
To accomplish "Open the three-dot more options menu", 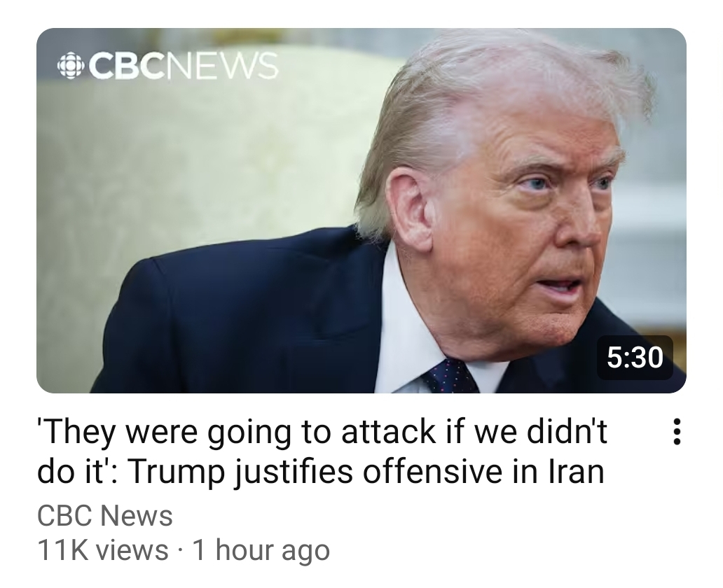I will 677,431.
